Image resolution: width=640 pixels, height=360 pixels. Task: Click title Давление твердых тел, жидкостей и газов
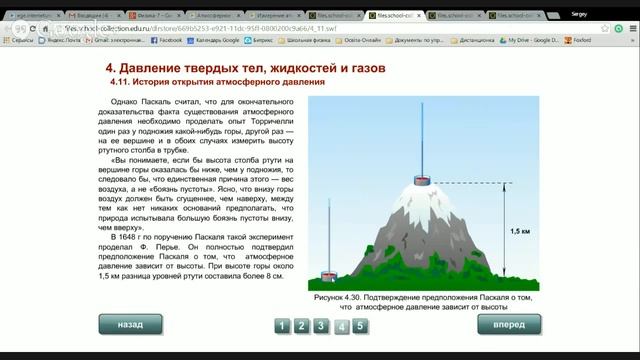tap(245, 68)
